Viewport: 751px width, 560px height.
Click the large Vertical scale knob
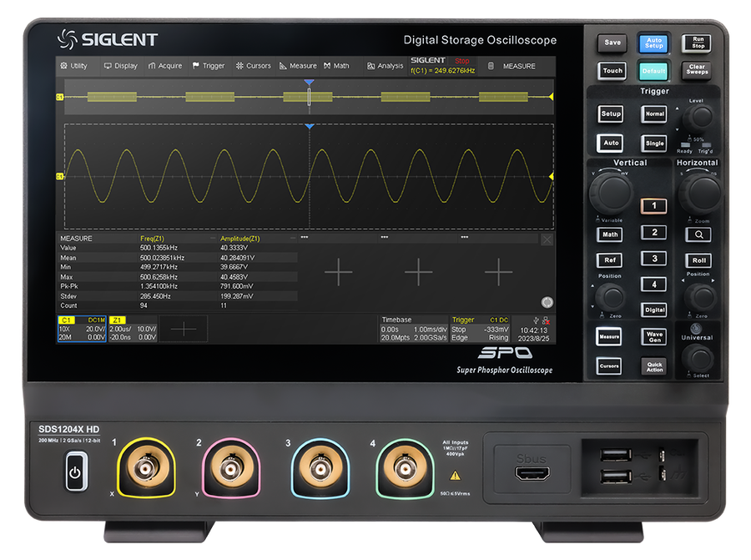click(611, 192)
